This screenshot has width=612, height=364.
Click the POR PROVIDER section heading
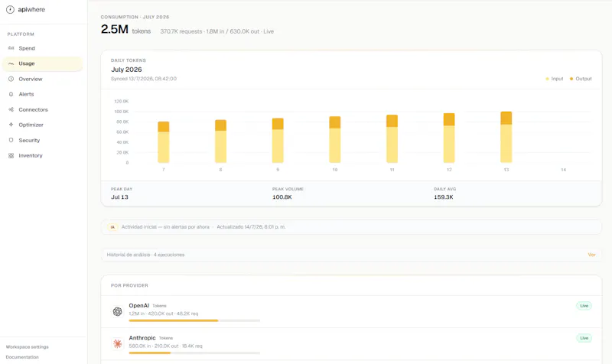coord(129,285)
